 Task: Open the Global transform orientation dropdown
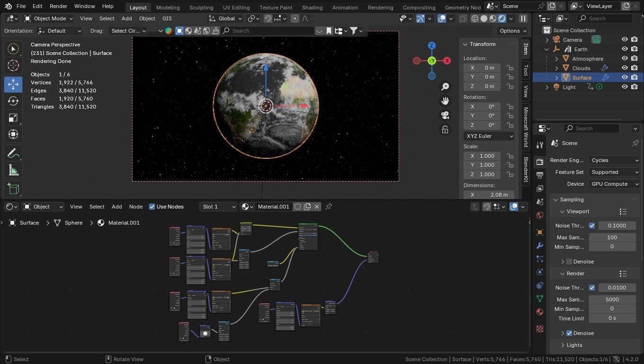[225, 18]
